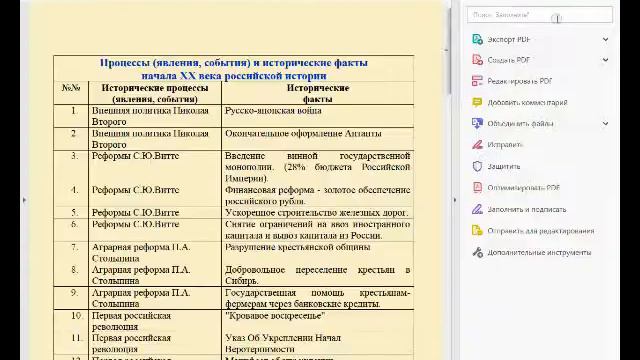Click the More Tools wrench icon

(477, 252)
